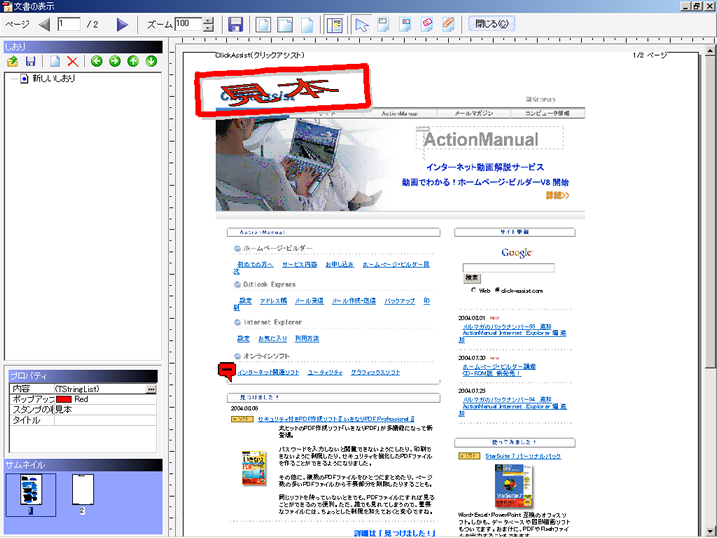Click the 内容 ellipsis button in properties
717x538 pixels.
pos(151,389)
